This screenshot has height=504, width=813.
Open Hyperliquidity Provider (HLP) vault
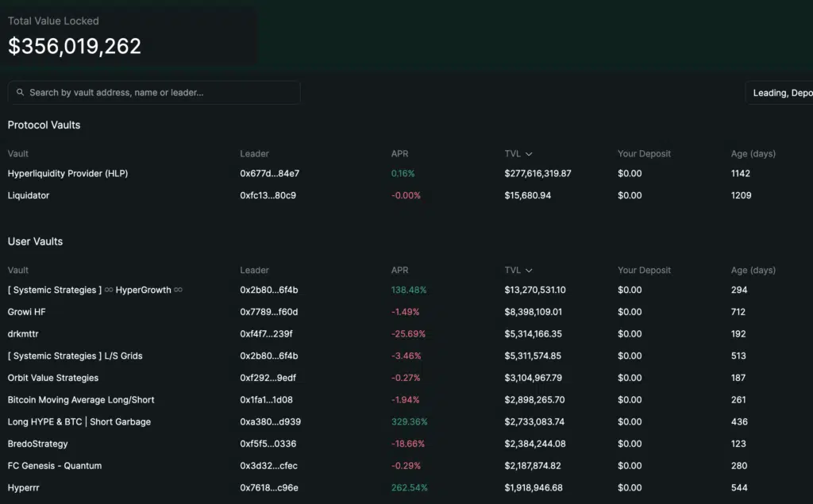[x=406, y=173]
